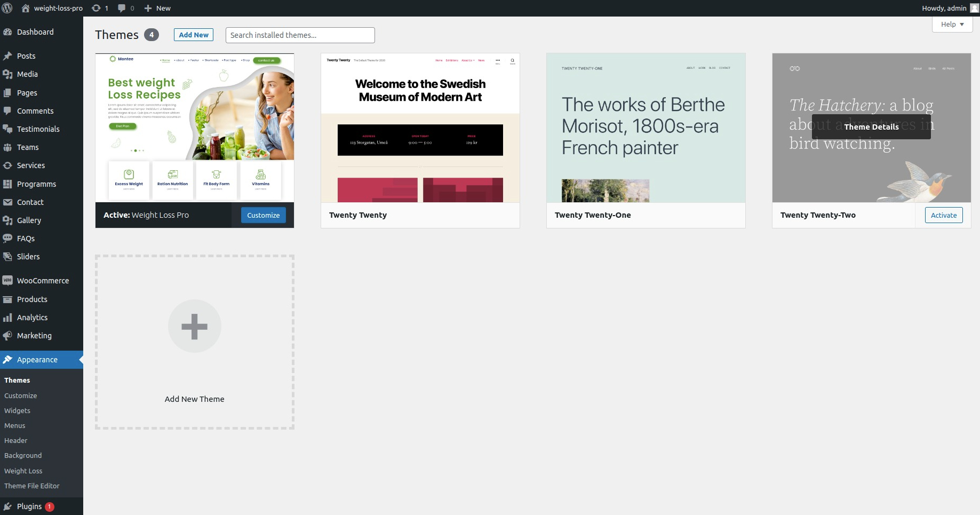Activate the Twenty Twenty-Two theme
The image size is (980, 515).
[944, 215]
